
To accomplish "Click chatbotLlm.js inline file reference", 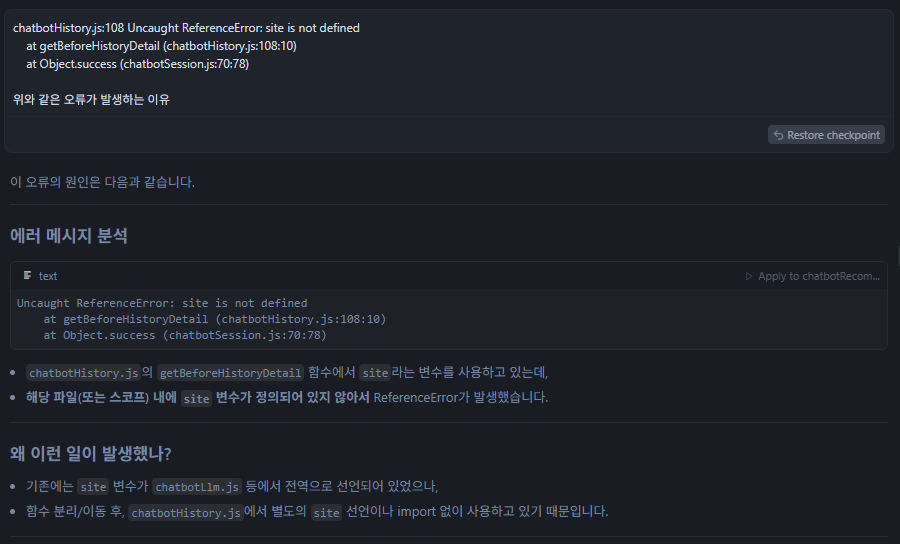I will (x=198, y=487).
